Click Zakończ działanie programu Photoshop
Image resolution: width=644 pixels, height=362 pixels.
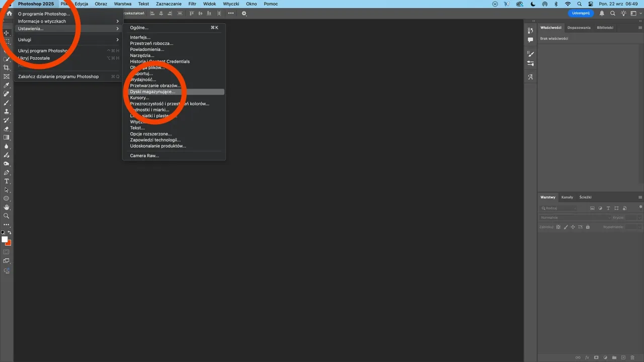[58, 77]
